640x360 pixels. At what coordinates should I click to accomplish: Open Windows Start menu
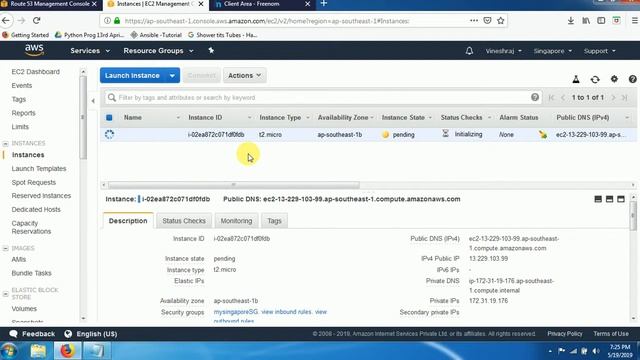tap(9, 351)
